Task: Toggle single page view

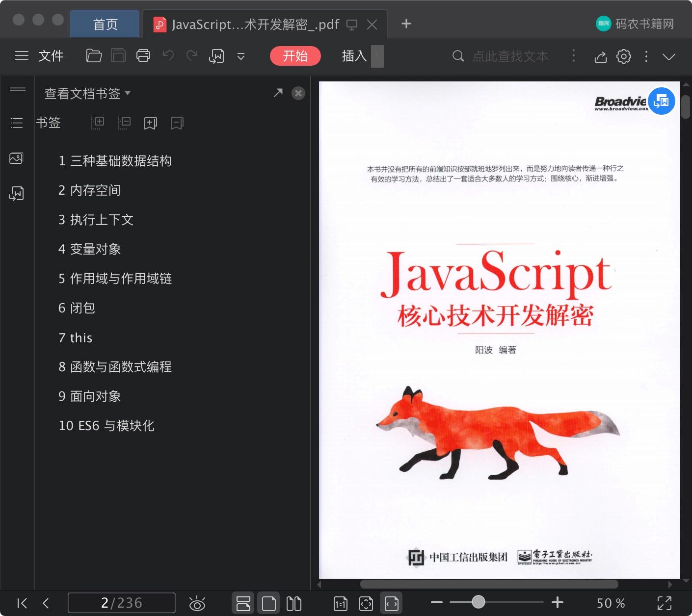Action: pos(268,603)
